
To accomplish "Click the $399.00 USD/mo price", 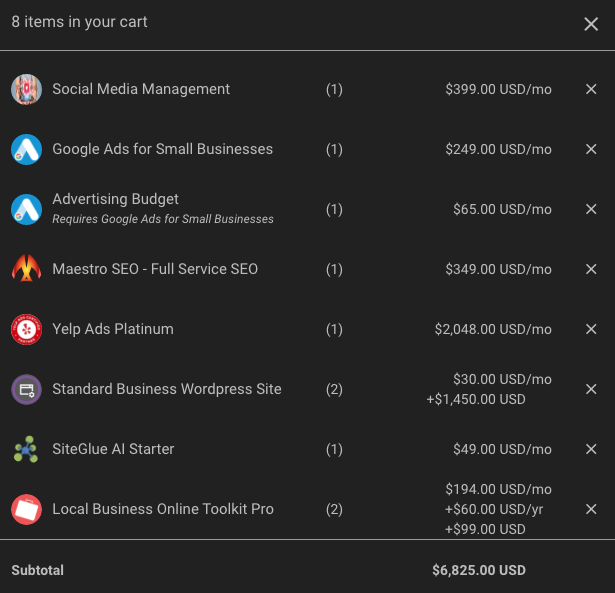I will [498, 89].
